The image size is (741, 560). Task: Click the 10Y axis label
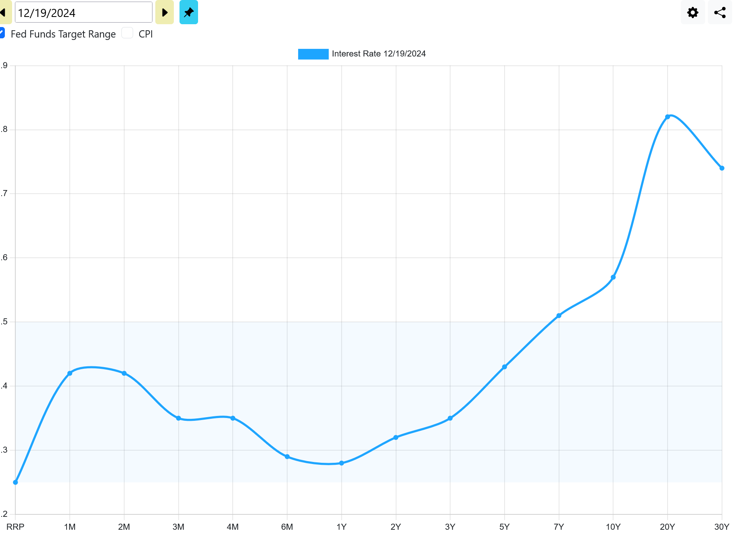(x=613, y=527)
